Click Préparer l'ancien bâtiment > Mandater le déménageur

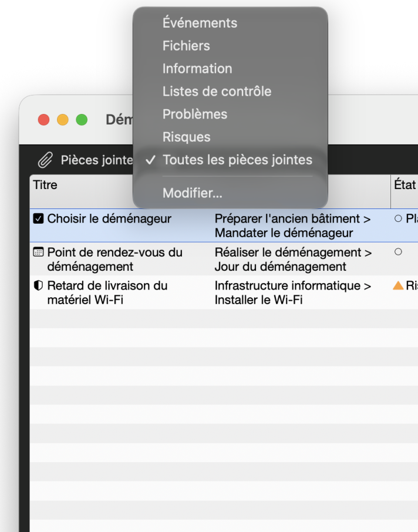[x=292, y=225]
